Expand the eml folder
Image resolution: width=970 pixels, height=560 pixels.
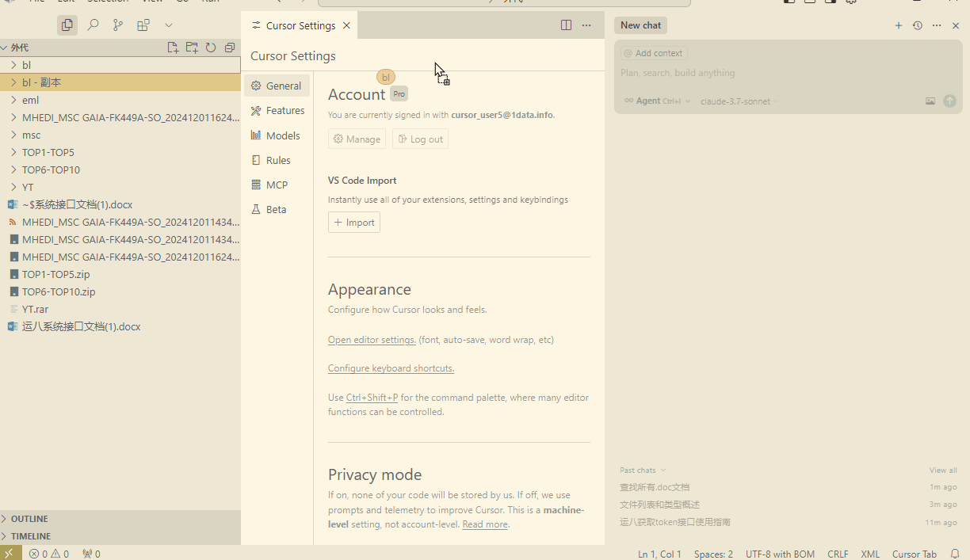coord(120,100)
